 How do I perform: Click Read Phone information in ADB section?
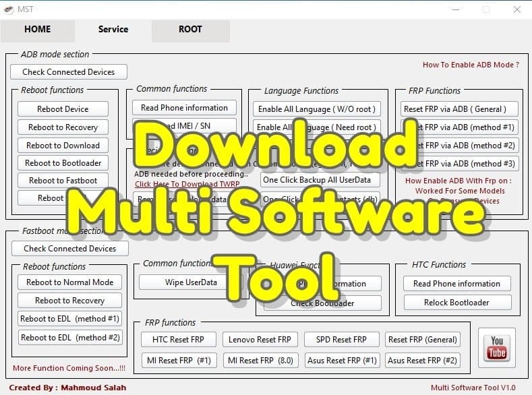pyautogui.click(x=184, y=108)
